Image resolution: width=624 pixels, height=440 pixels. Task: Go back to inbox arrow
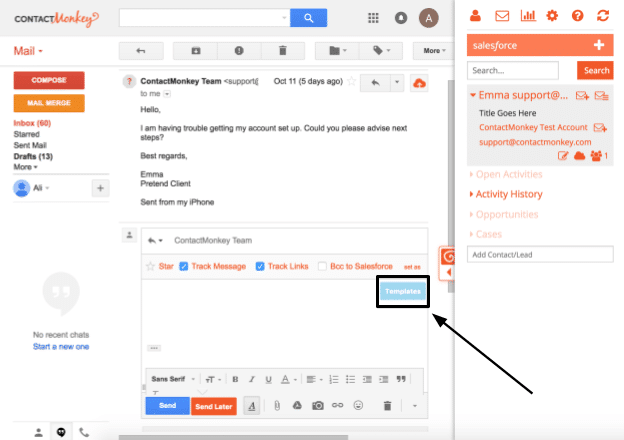pos(141,51)
